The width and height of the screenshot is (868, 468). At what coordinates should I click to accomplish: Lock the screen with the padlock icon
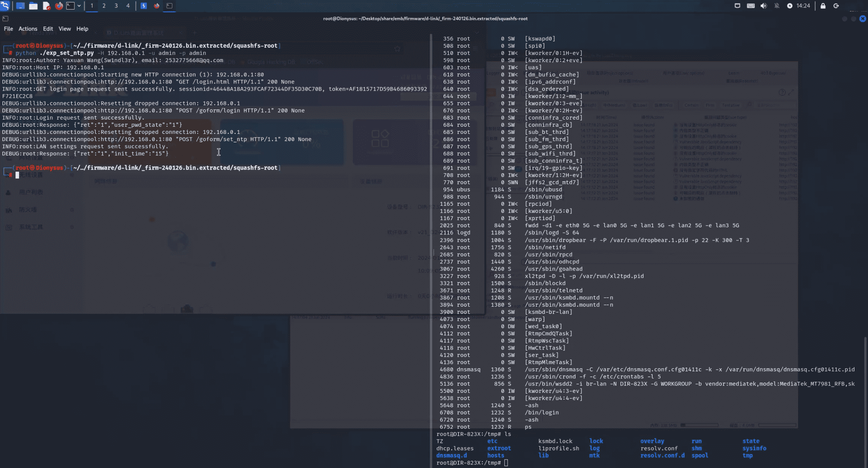823,6
